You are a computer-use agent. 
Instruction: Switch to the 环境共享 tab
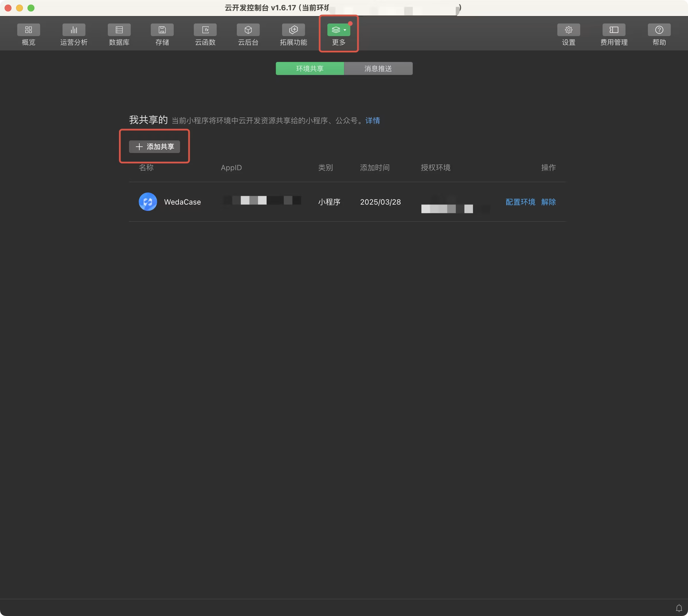(310, 69)
